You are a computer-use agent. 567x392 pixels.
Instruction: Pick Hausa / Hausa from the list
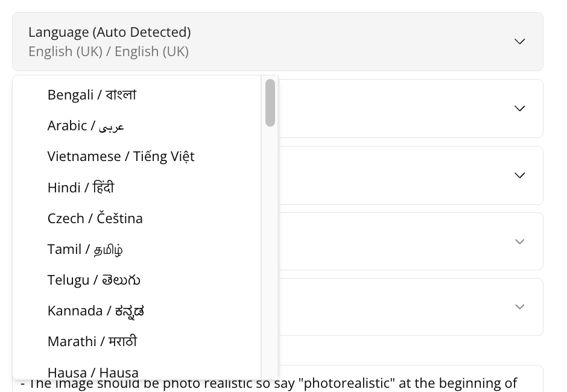click(x=93, y=372)
